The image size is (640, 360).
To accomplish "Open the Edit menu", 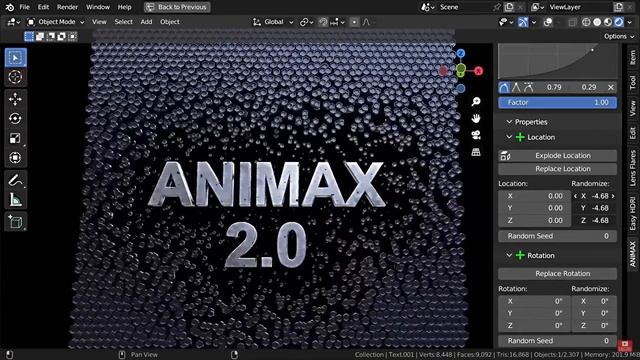I will click(x=43, y=7).
